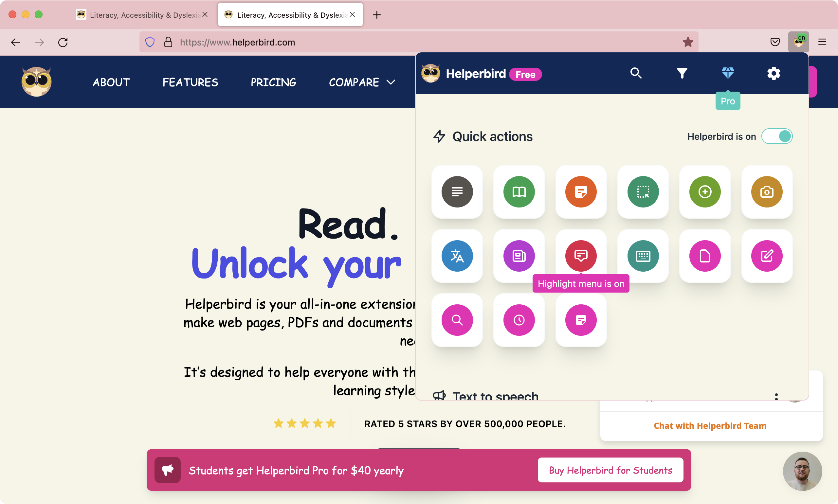Image resolution: width=838 pixels, height=504 pixels.
Task: Open a new browser tab
Action: point(376,15)
